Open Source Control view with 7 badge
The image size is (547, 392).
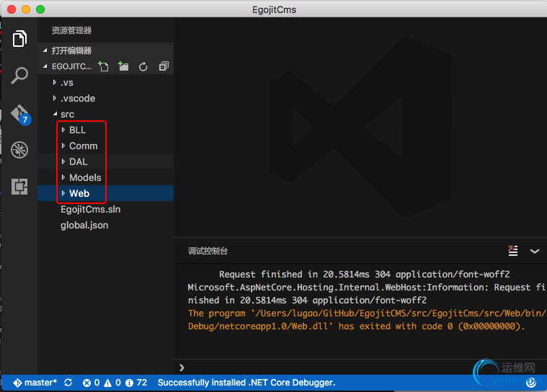[20, 115]
